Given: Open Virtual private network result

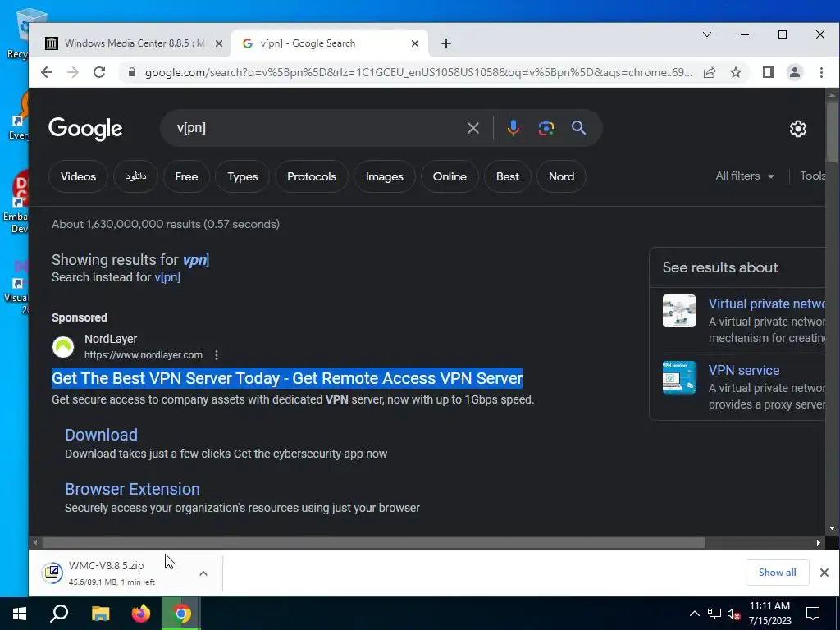Looking at the screenshot, I should [767, 304].
